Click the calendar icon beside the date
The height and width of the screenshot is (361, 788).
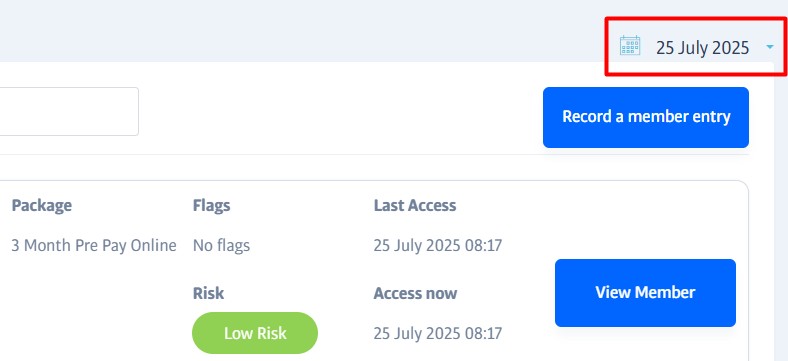(x=630, y=46)
